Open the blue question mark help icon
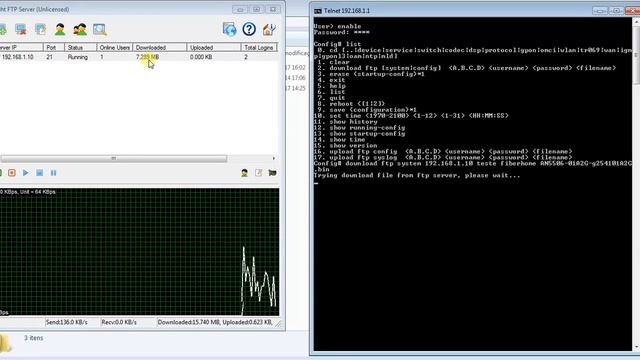640x360 pixels. click(249, 29)
